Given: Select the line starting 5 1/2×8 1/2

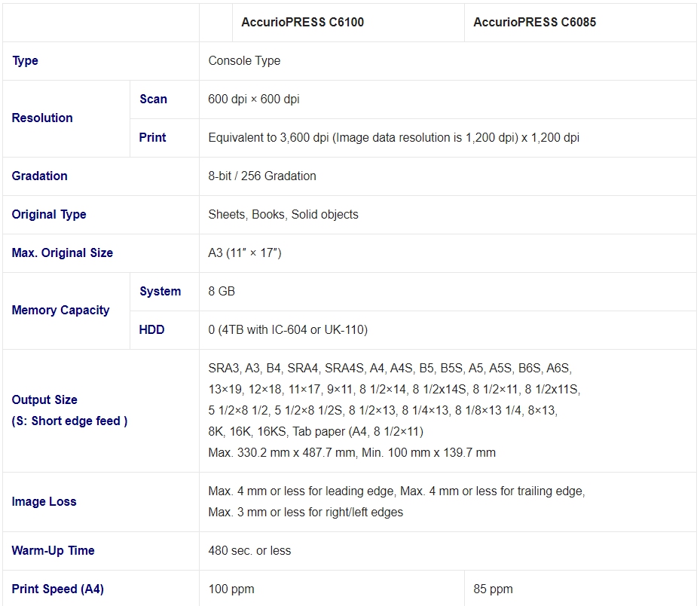Looking at the screenshot, I should [383, 410].
